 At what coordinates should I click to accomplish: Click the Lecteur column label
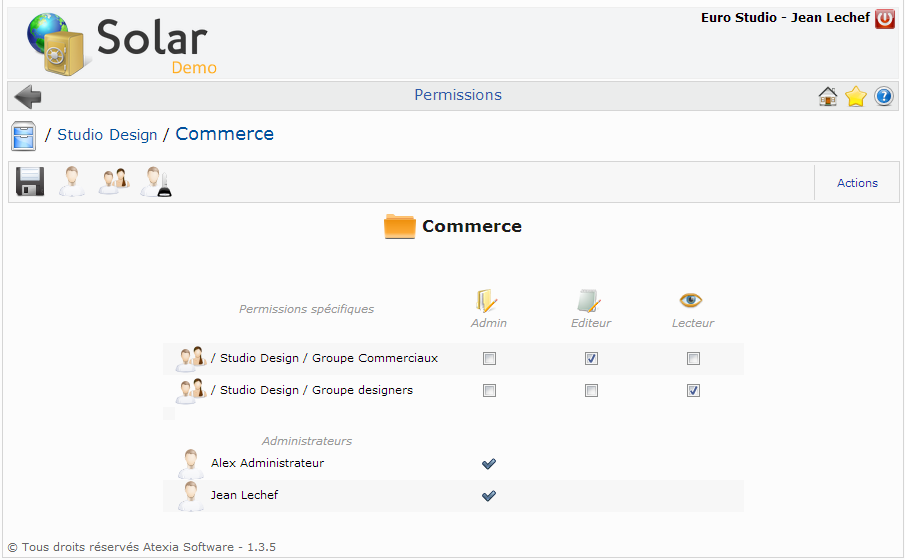click(x=693, y=323)
